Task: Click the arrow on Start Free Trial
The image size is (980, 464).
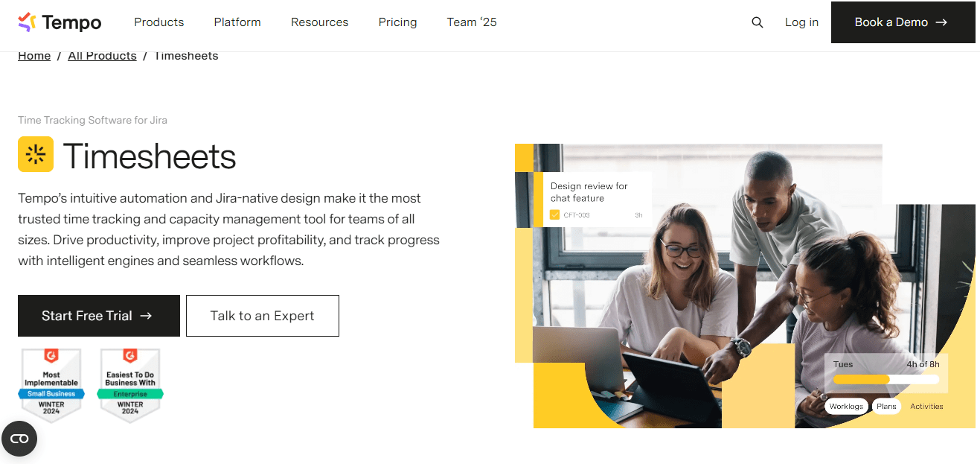Action: coord(146,316)
